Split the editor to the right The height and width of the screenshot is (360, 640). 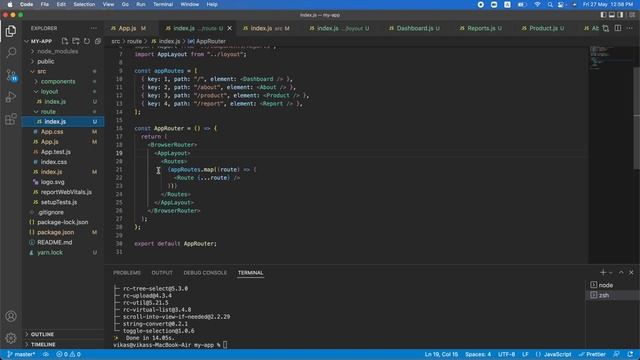(x=618, y=28)
